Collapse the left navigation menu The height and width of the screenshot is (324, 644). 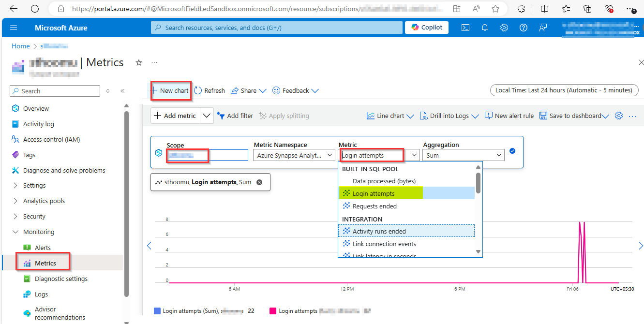122,91
